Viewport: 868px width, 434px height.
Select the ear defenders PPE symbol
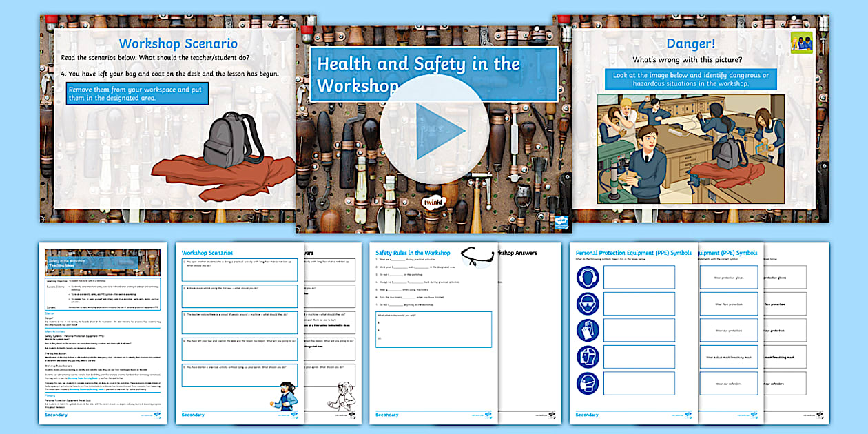(x=588, y=277)
